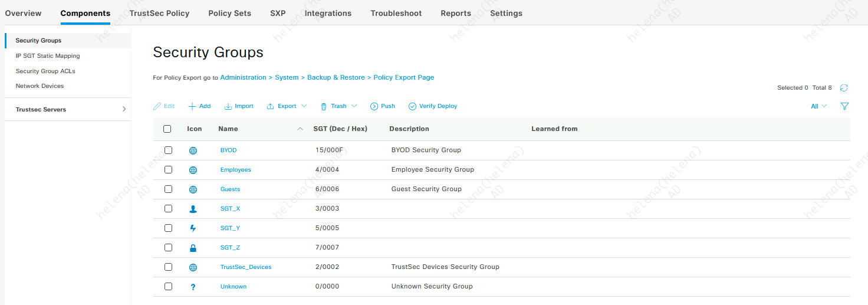Check the box for Employees group
This screenshot has height=305, width=868.
click(x=168, y=170)
